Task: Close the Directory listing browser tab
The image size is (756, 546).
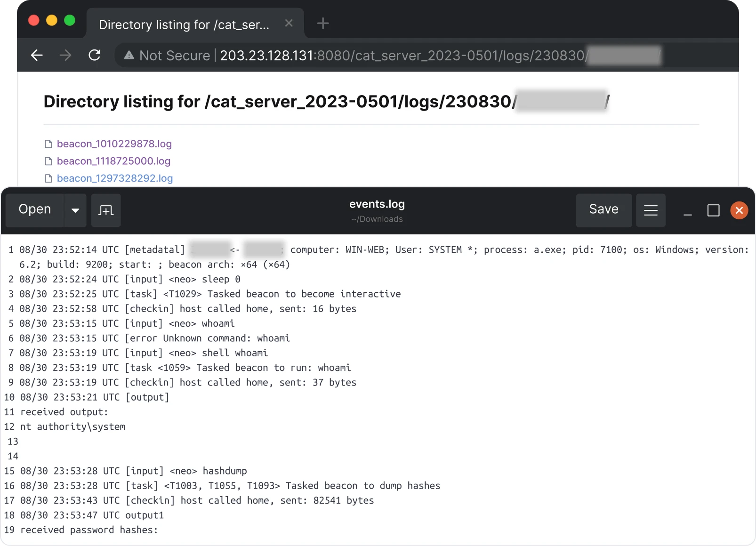Action: [x=289, y=23]
